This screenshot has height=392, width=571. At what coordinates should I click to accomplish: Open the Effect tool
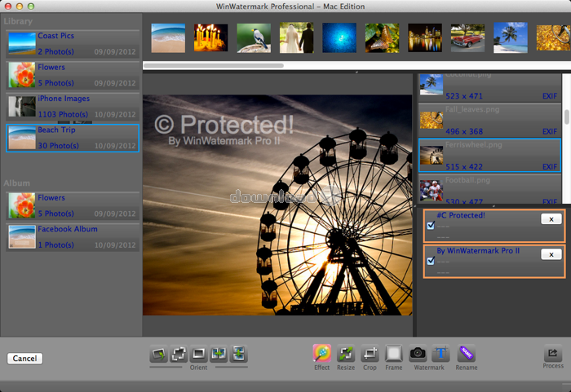point(322,353)
